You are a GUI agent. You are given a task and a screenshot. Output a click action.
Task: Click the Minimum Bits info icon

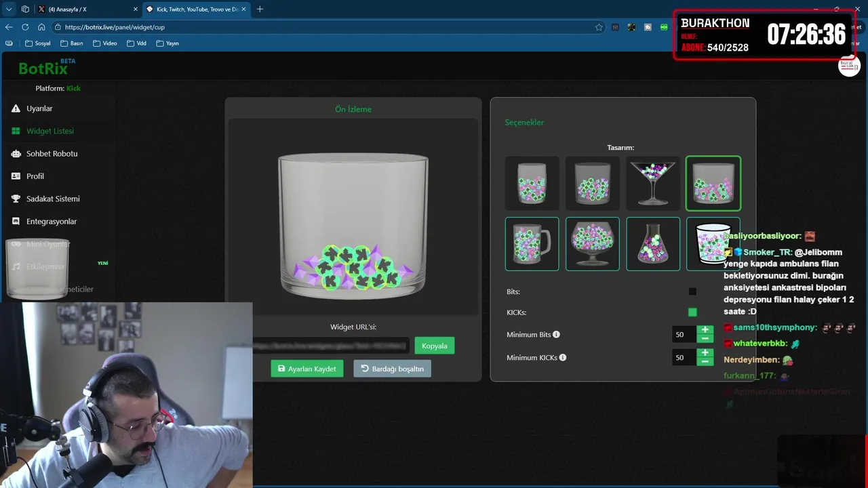pos(556,335)
